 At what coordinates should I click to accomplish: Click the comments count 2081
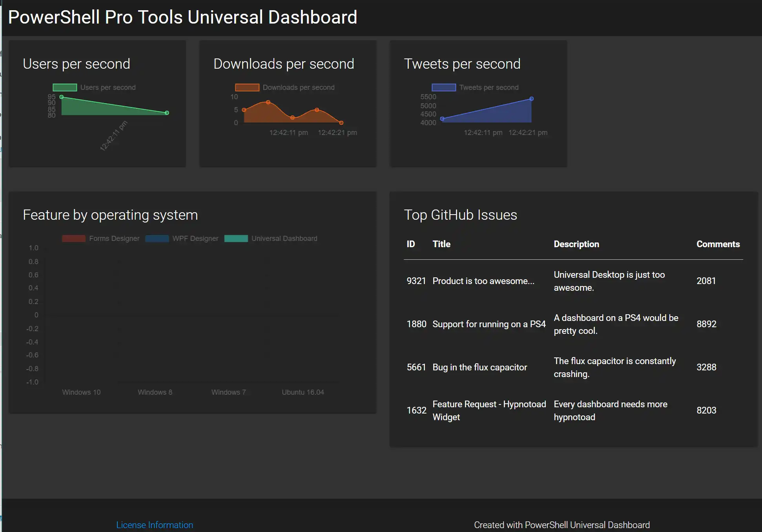(x=706, y=281)
